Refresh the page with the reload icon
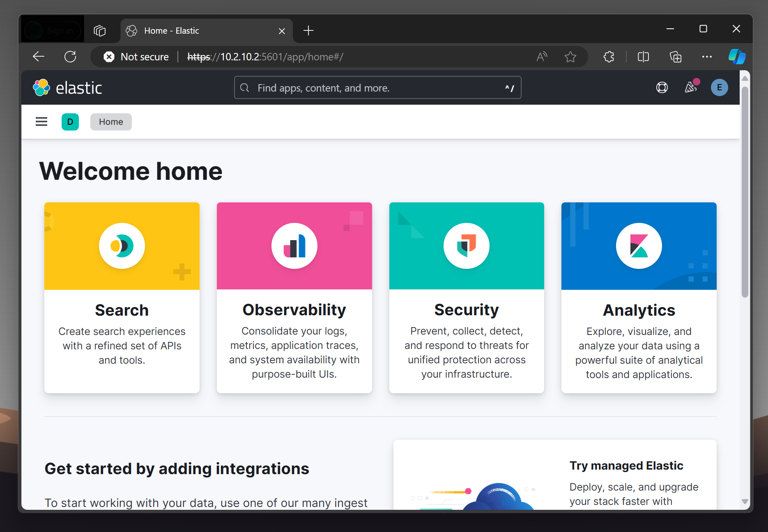This screenshot has height=532, width=768. tap(70, 57)
